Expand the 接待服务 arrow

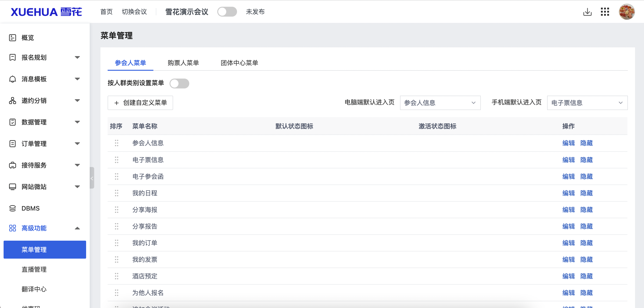77,165
